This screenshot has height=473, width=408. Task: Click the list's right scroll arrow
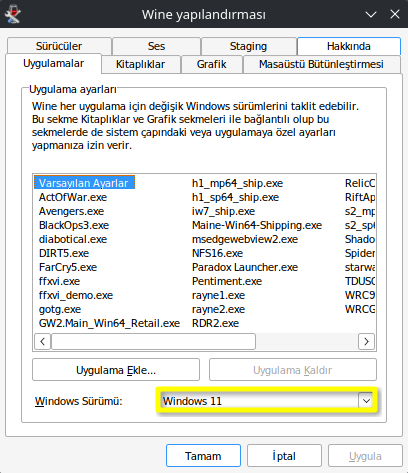pos(366,341)
